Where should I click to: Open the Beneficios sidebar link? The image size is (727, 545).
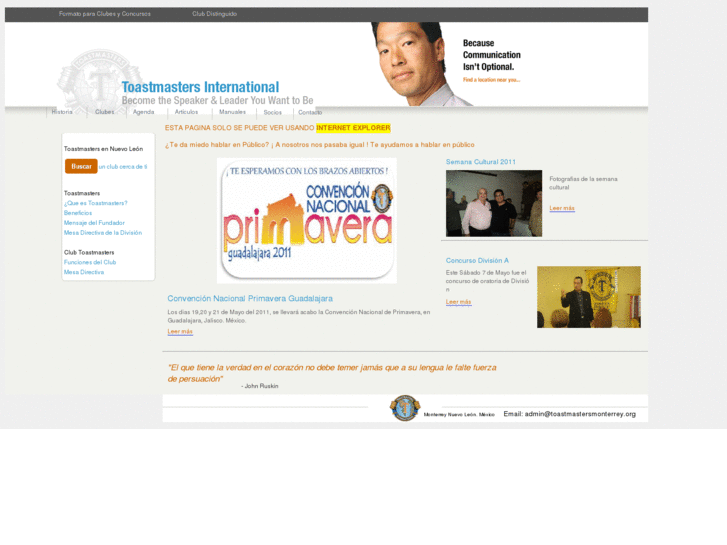(78, 213)
